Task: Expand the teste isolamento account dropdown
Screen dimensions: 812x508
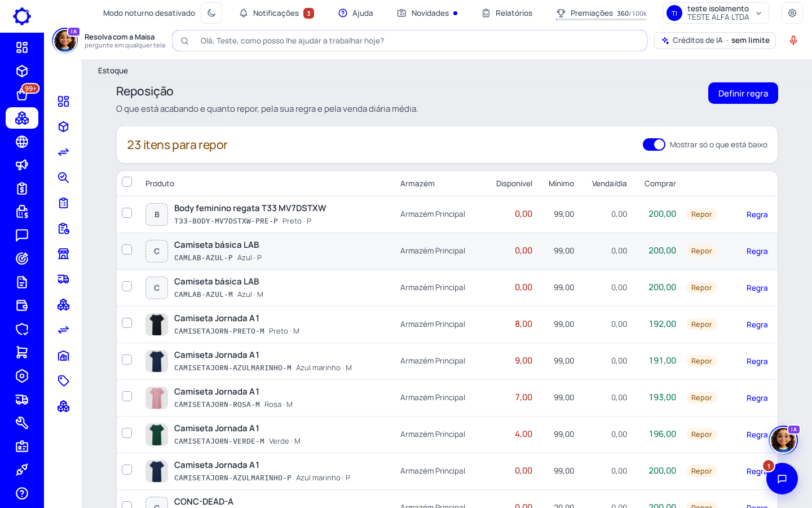Action: (716, 13)
